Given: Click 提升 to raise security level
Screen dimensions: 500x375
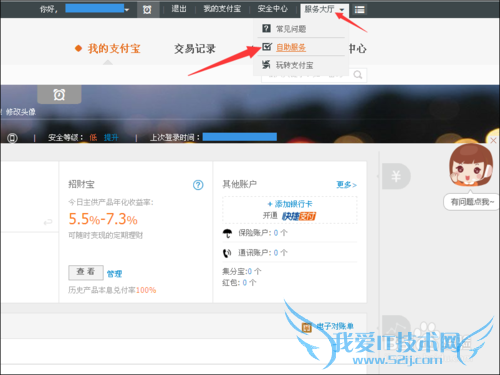Looking at the screenshot, I should [x=111, y=137].
